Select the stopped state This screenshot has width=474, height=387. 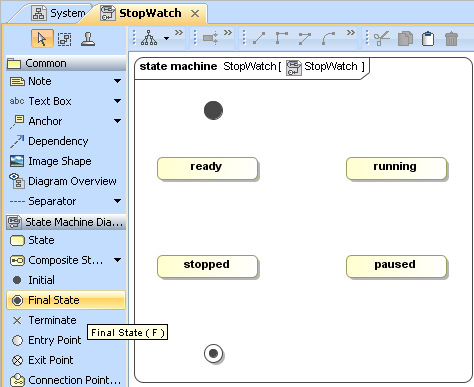[207, 267]
